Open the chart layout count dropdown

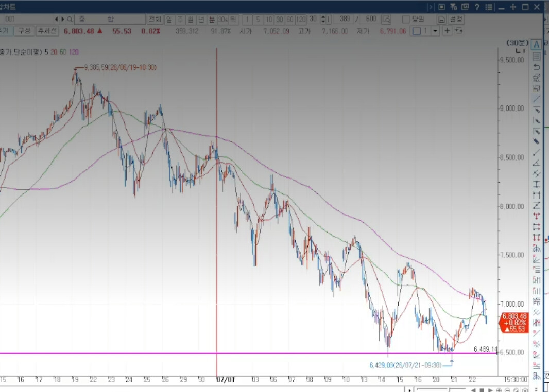435,31
